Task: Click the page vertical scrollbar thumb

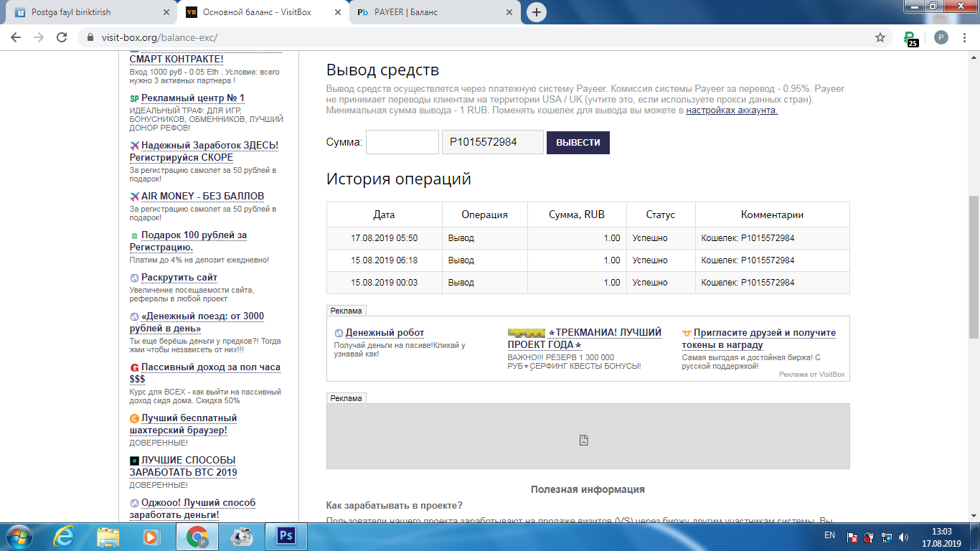Action: click(x=974, y=265)
